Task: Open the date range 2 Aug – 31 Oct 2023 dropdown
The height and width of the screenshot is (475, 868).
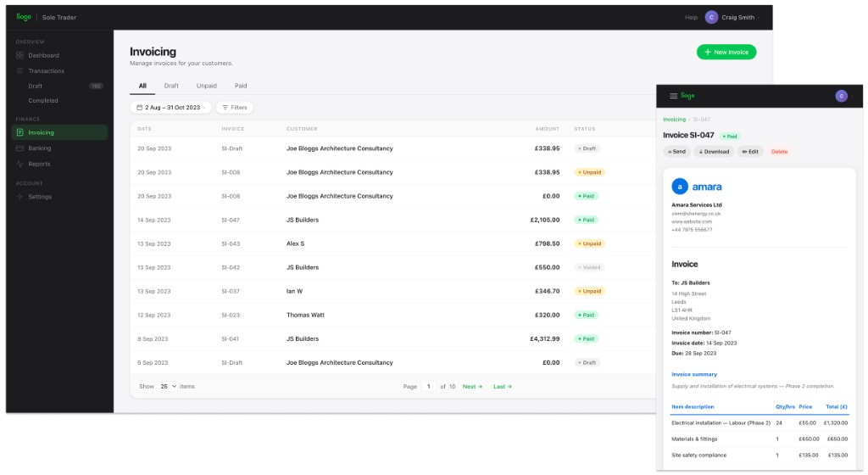Action: (171, 108)
